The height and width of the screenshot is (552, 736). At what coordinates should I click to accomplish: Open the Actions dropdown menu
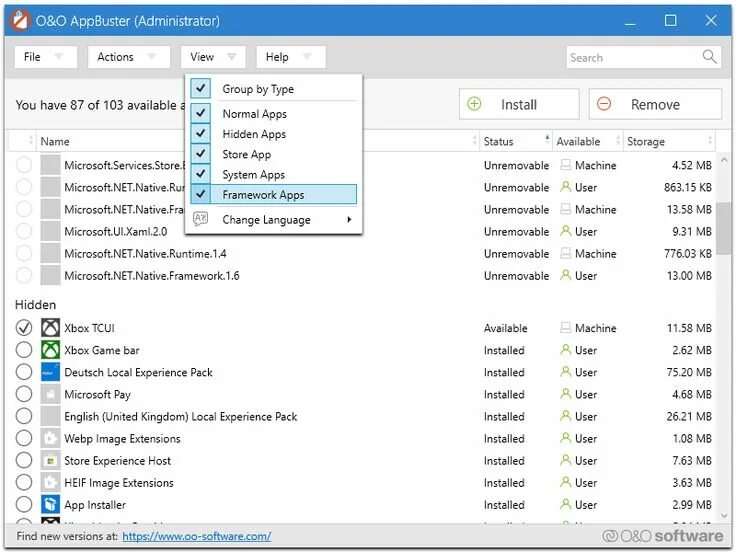point(129,57)
